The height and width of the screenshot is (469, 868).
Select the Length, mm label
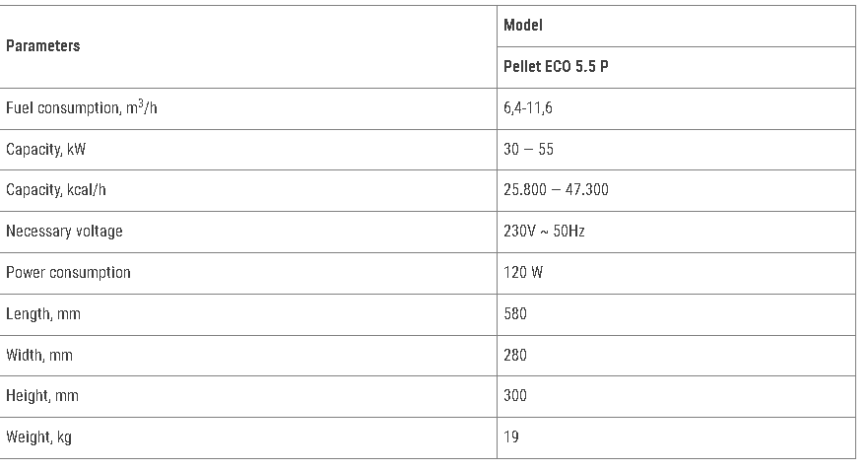tap(43, 314)
